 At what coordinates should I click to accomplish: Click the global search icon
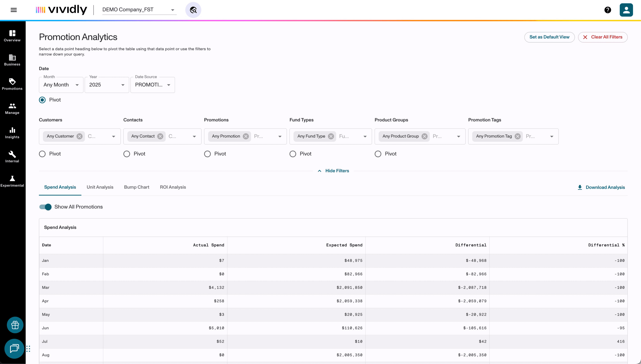click(193, 10)
